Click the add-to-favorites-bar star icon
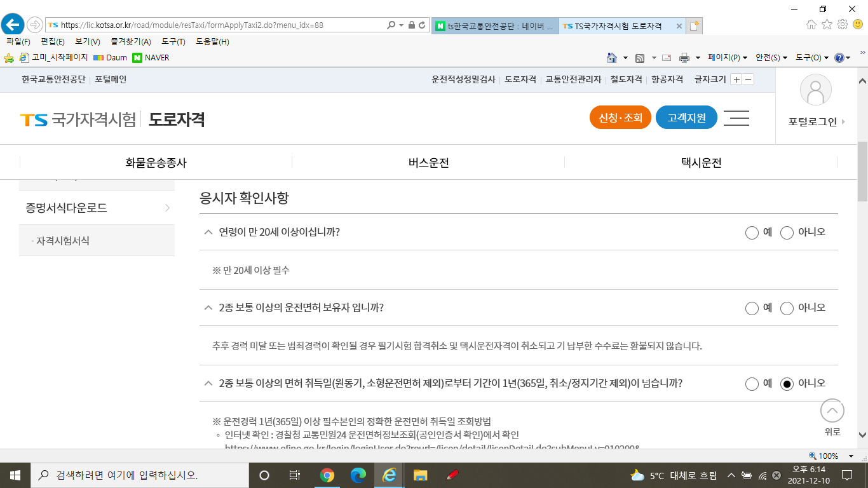868x488 pixels. 9,58
